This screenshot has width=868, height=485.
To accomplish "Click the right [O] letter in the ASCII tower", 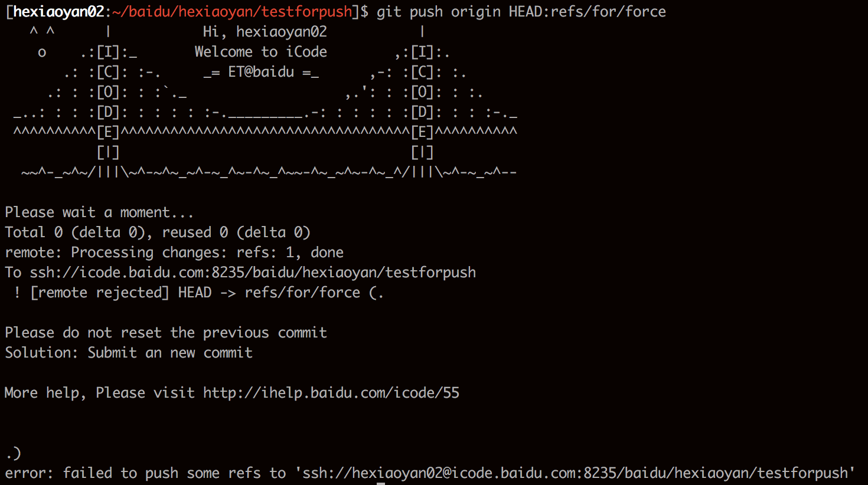I will click(x=422, y=93).
